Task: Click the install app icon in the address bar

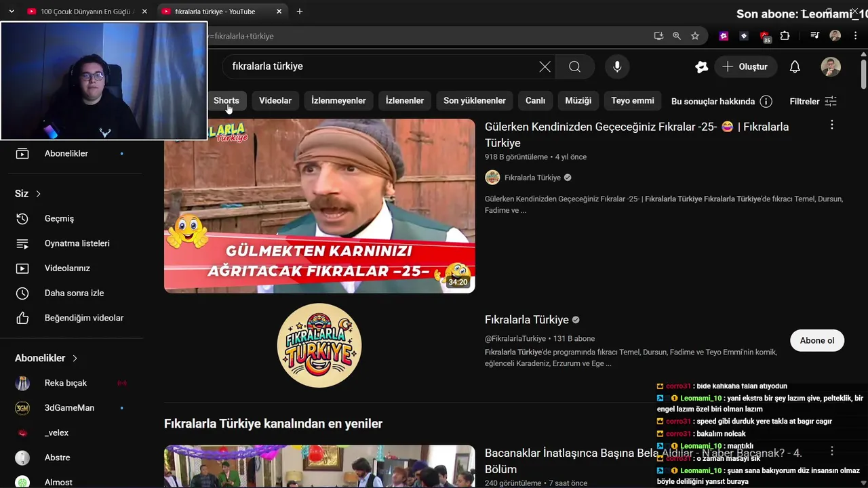Action: click(658, 36)
